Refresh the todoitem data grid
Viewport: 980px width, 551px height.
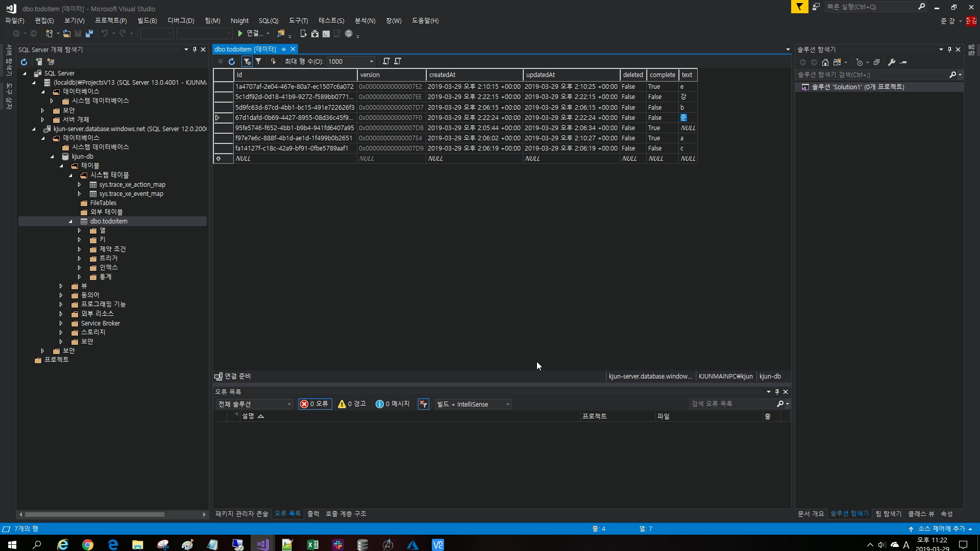click(232, 61)
